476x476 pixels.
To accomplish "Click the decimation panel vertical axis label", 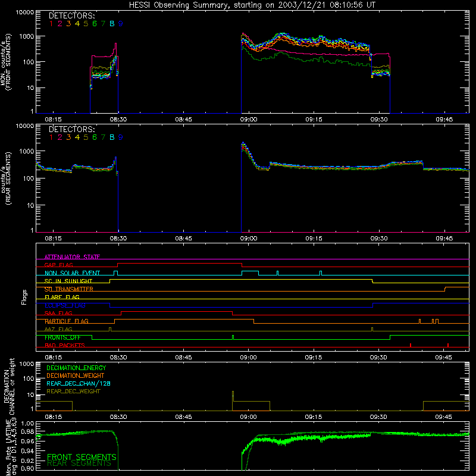I will click(9, 386).
